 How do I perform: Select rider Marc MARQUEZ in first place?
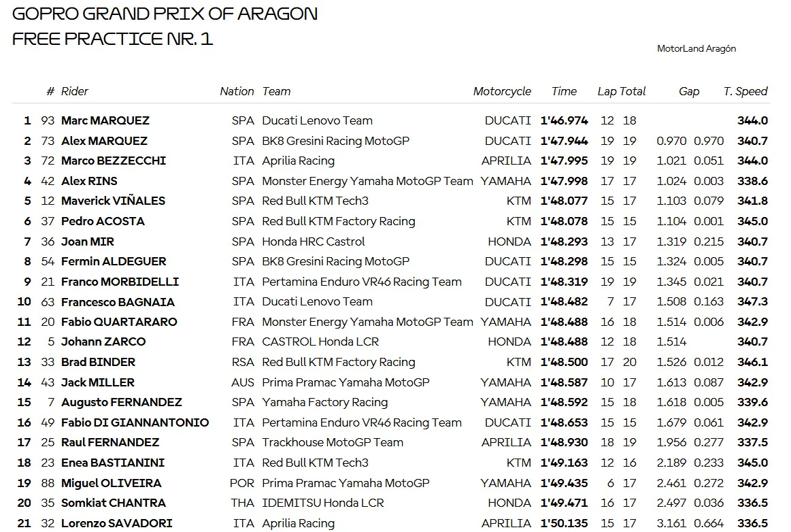(x=105, y=120)
